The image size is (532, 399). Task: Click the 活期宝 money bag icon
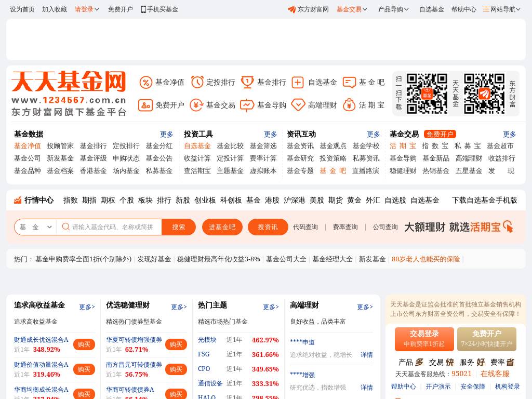tap(349, 105)
